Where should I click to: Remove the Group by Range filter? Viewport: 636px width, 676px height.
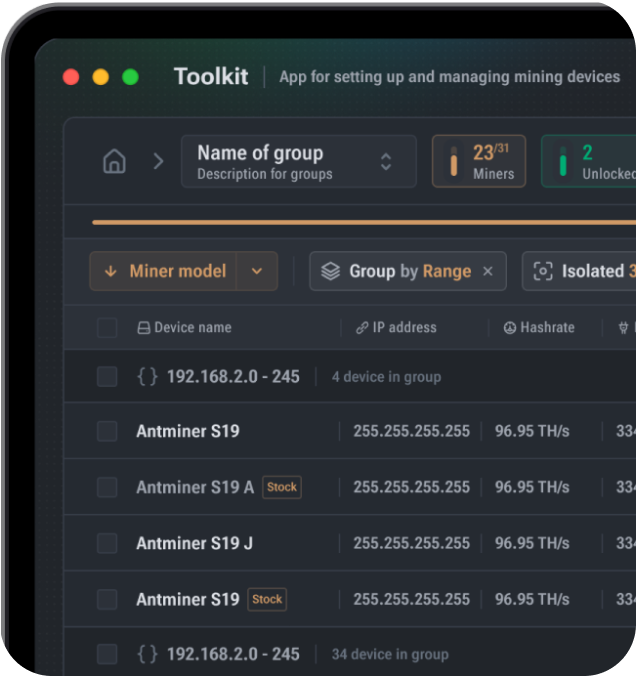[x=488, y=271]
